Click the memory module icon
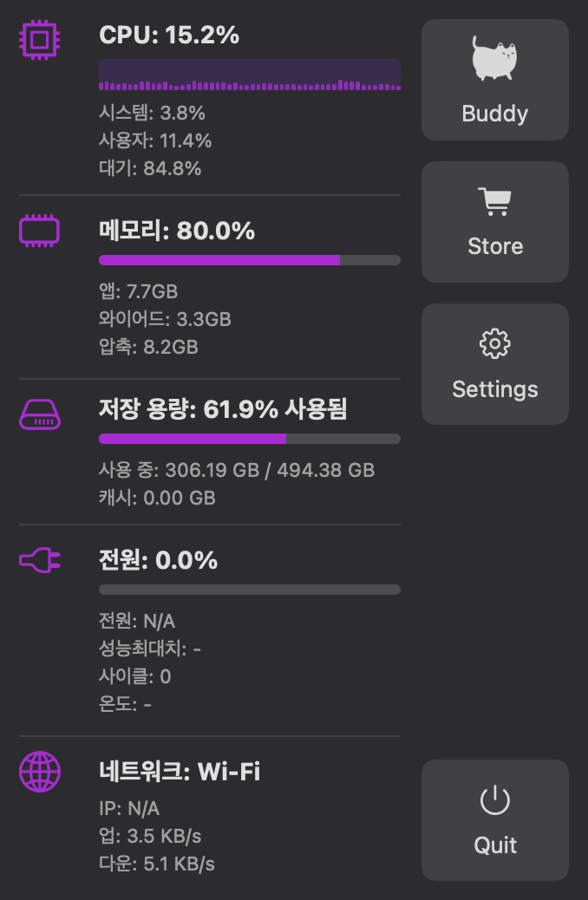The width and height of the screenshot is (588, 900). point(39,232)
